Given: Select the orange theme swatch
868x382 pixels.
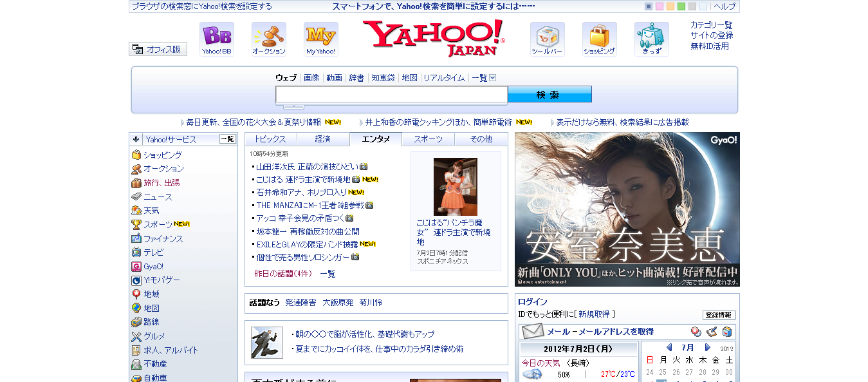Looking at the screenshot, I should tap(670, 6).
